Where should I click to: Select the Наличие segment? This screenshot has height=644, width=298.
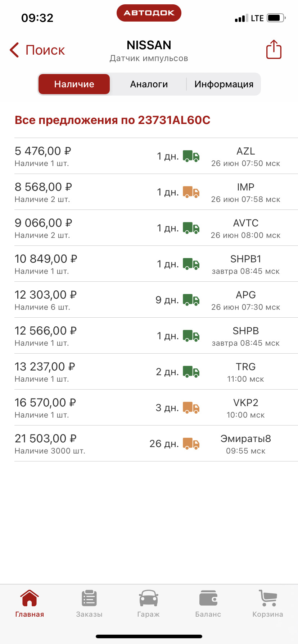tap(74, 84)
